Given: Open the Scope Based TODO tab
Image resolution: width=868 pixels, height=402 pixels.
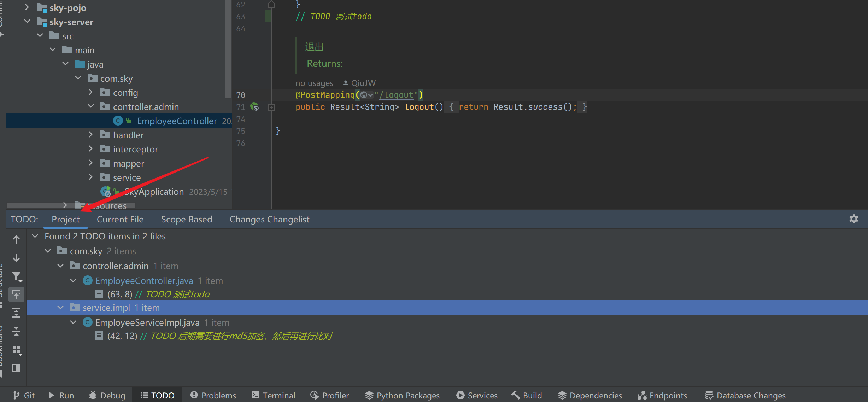Looking at the screenshot, I should click(x=187, y=219).
